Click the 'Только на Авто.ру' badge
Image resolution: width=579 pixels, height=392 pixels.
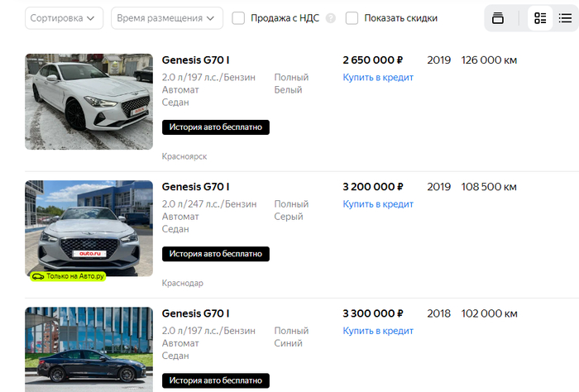point(69,276)
